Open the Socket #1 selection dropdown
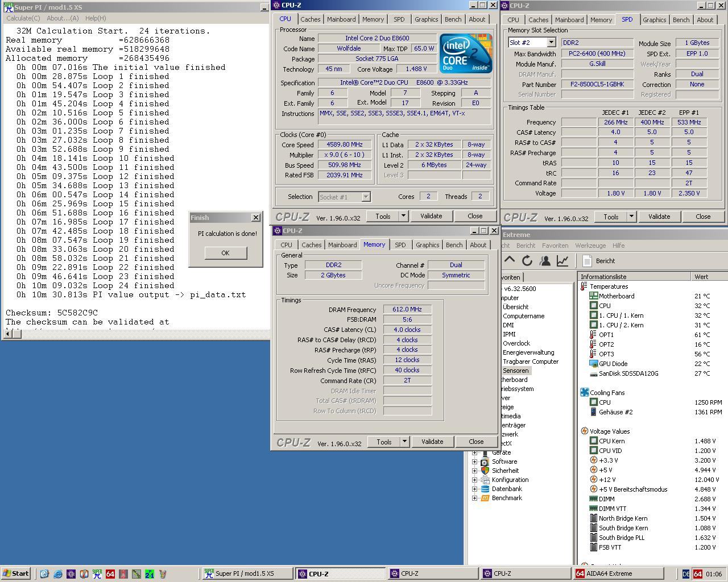The height and width of the screenshot is (582, 728). 366,197
